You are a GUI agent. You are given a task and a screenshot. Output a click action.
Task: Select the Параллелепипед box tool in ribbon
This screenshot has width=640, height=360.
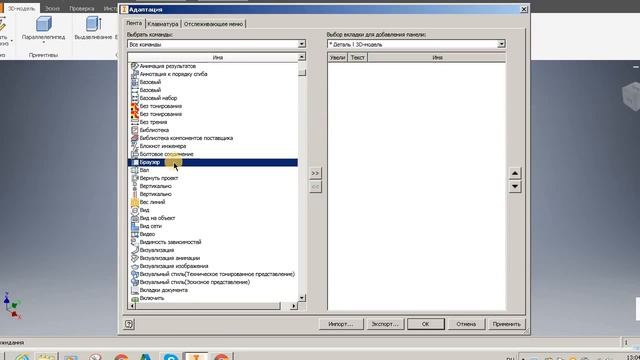pos(43,29)
